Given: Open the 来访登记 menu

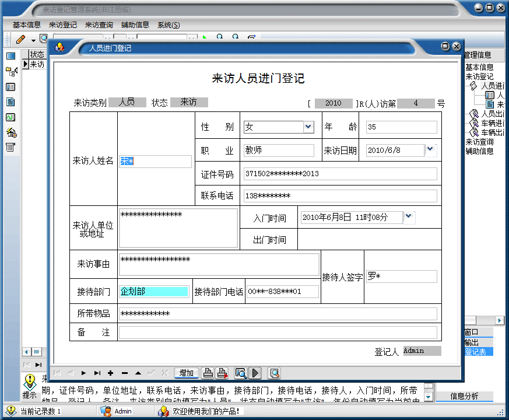Looking at the screenshot, I should coord(62,25).
